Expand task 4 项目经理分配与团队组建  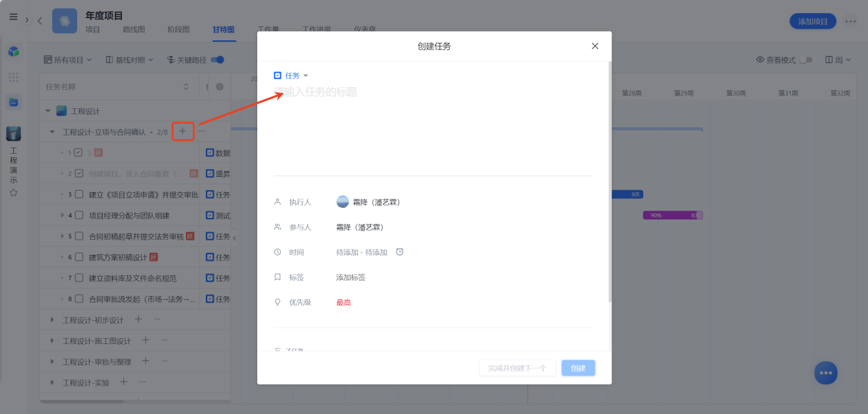coord(62,215)
